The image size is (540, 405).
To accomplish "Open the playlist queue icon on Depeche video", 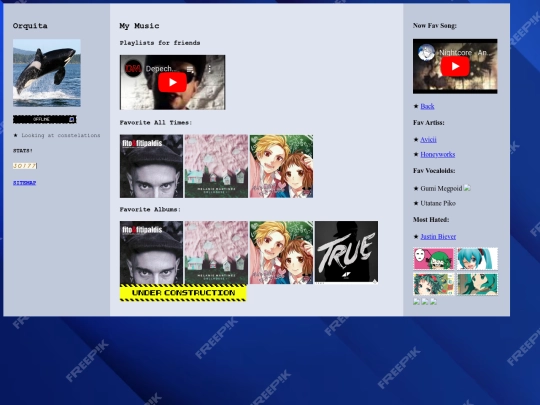I will click(190, 69).
